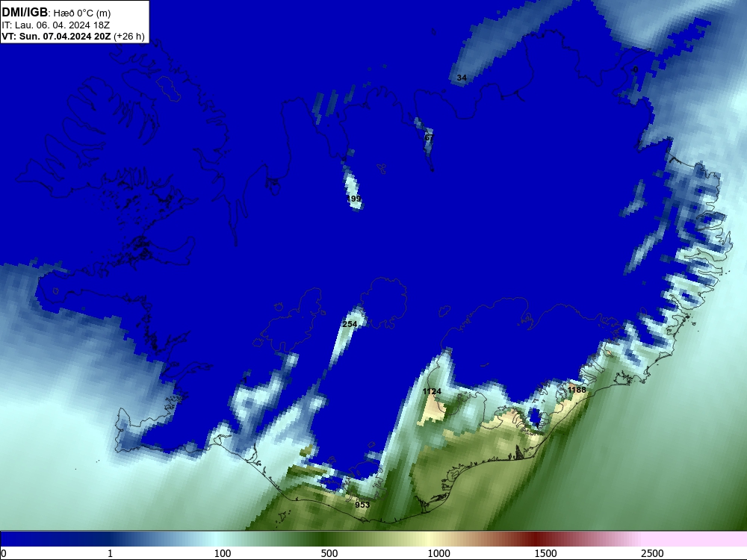Click the '1' legend label

click(110, 553)
